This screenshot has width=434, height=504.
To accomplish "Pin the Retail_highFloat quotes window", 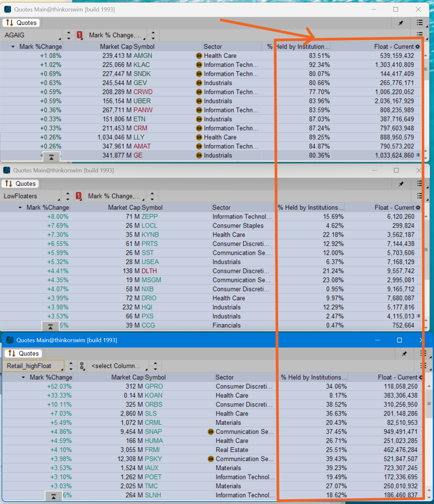I will coord(404,354).
